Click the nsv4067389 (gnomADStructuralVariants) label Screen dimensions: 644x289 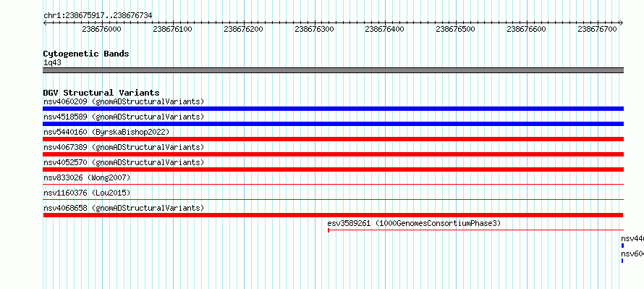(124, 147)
